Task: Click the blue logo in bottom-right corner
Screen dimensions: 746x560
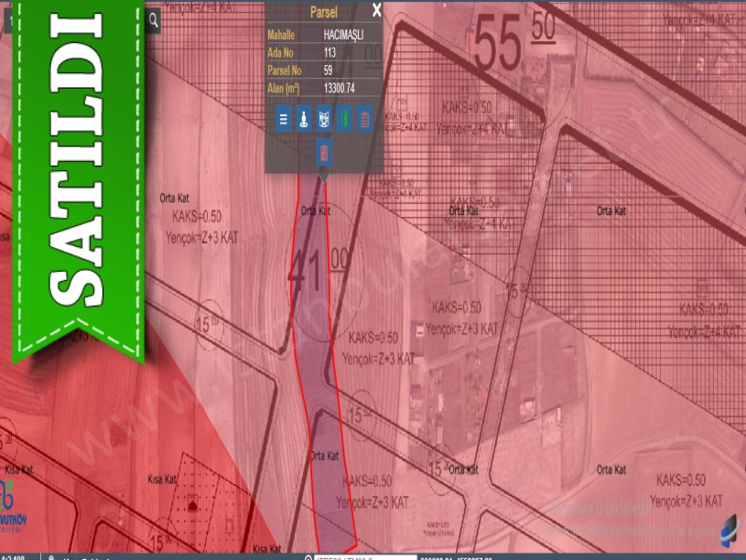Action: click(728, 531)
